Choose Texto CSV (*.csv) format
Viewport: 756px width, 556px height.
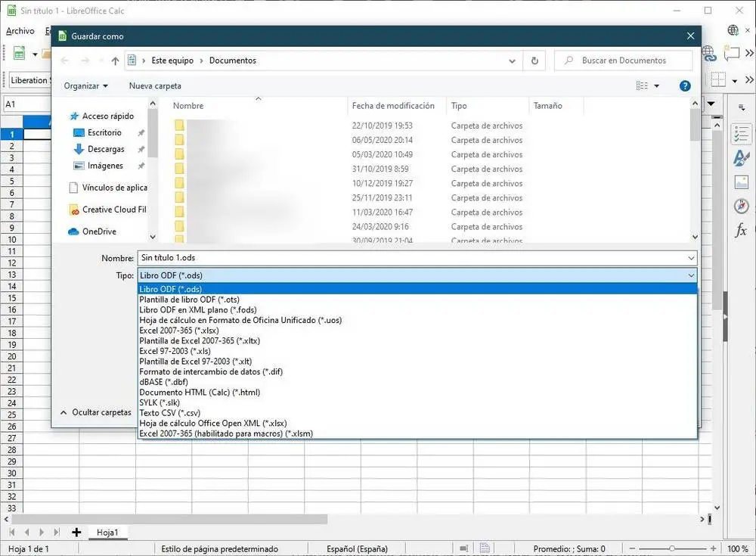[417, 413]
